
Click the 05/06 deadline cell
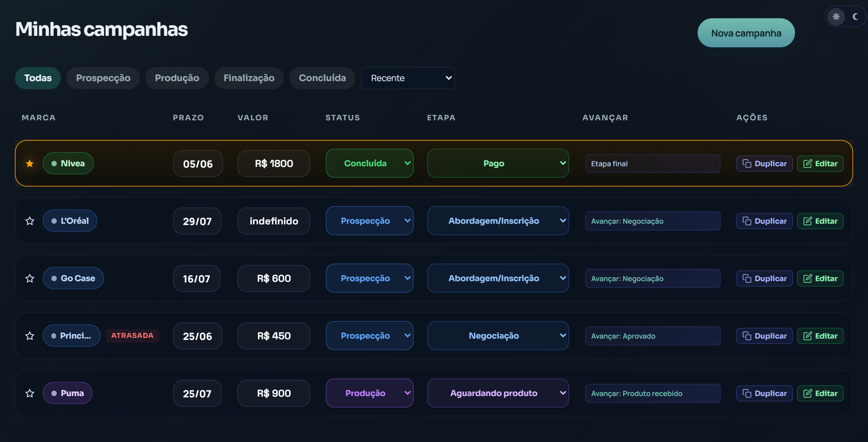[x=198, y=164]
